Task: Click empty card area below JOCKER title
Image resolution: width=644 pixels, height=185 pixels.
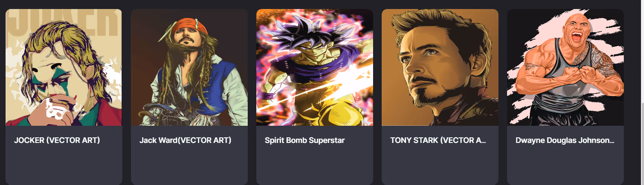Action: (64, 165)
